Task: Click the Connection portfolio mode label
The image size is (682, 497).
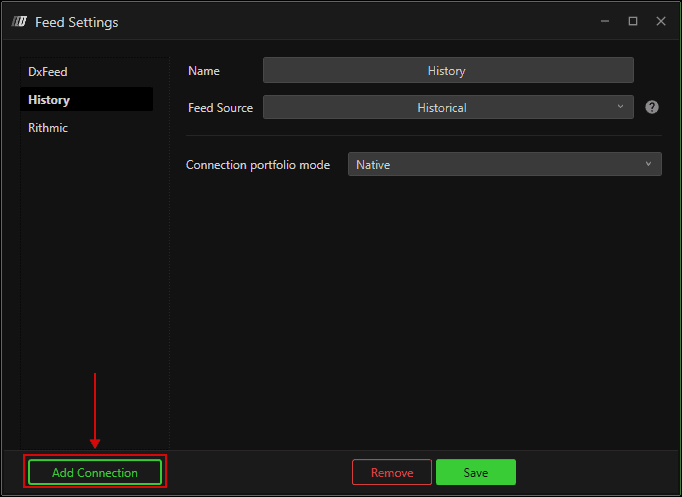Action: coord(258,165)
